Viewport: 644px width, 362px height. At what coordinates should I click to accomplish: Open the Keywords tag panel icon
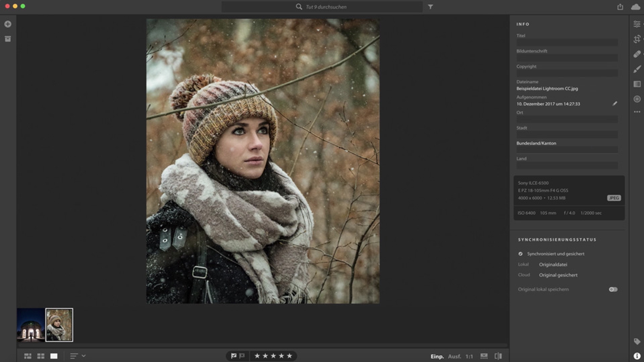coord(637,342)
